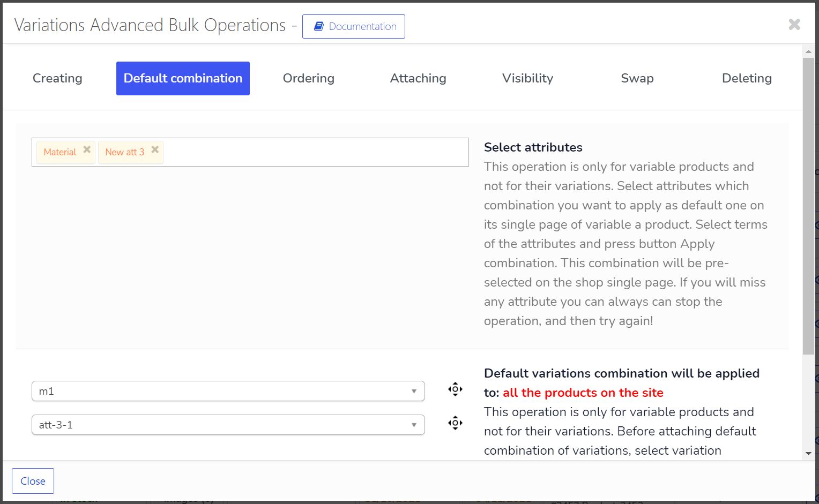The image size is (819, 504).
Task: Click the move handle beside att-3-1 dropdown
Action: pos(455,423)
